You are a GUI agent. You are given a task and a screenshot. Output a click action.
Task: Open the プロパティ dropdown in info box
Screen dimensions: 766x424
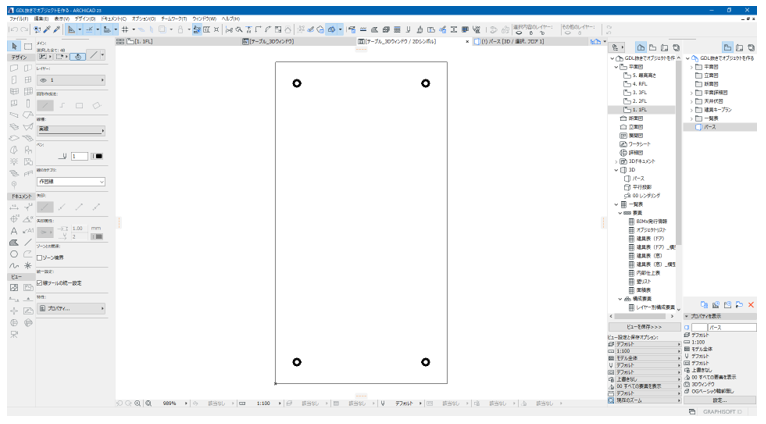pyautogui.click(x=71, y=309)
